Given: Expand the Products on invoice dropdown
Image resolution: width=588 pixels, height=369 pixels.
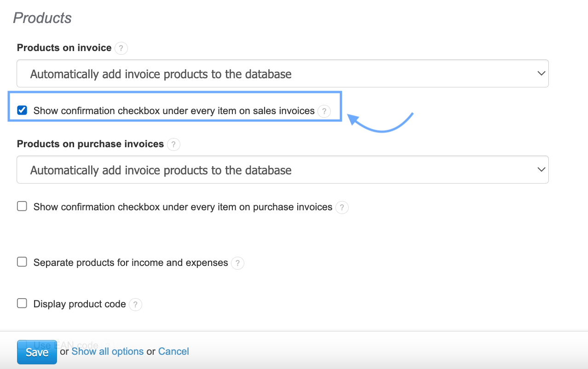Looking at the screenshot, I should pyautogui.click(x=282, y=74).
